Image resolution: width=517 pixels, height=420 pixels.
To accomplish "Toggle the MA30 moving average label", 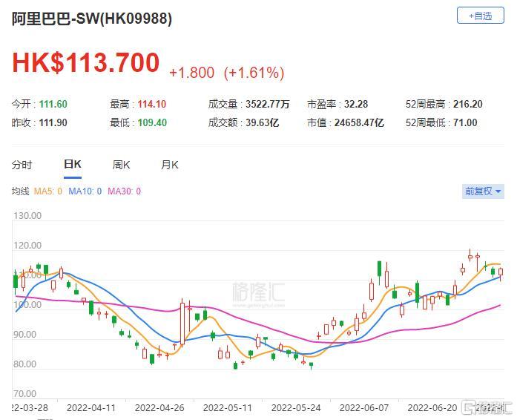I will tap(125, 191).
